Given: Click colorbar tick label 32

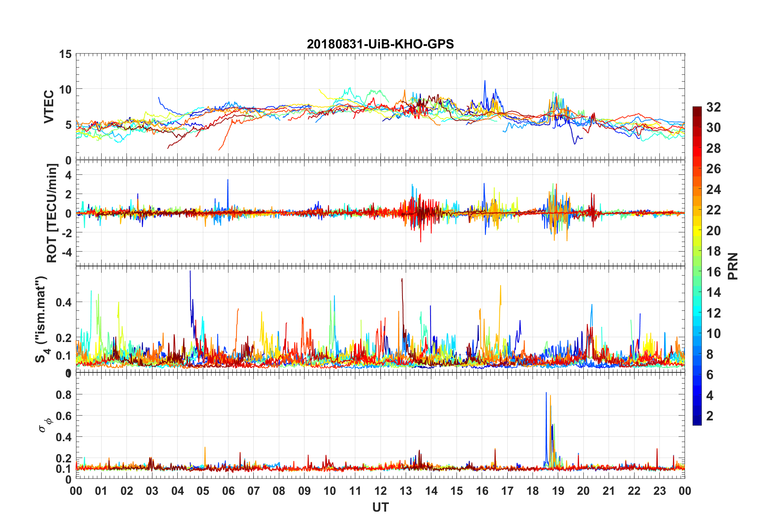Looking at the screenshot, I should coord(713,107).
